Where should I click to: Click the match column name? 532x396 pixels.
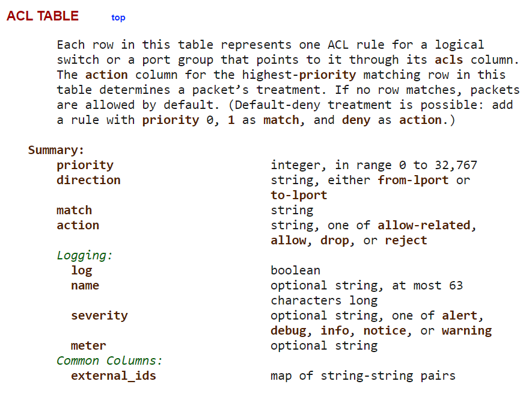coord(74,210)
